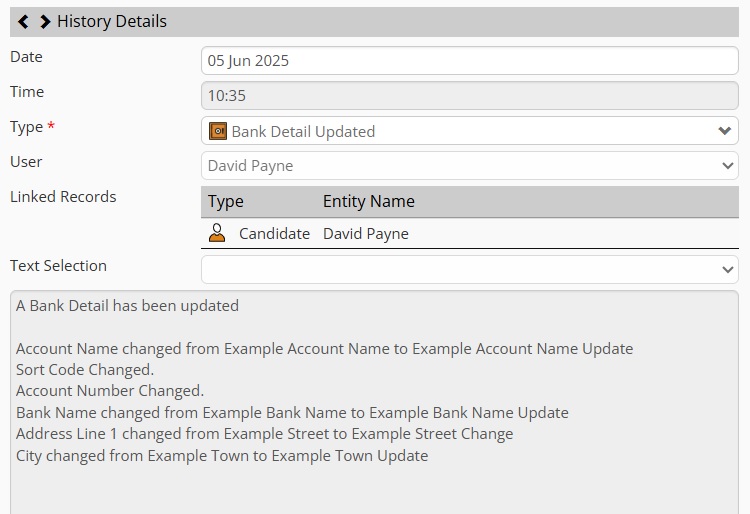Click the City changed note line
The height and width of the screenshot is (514, 750).
(x=222, y=456)
